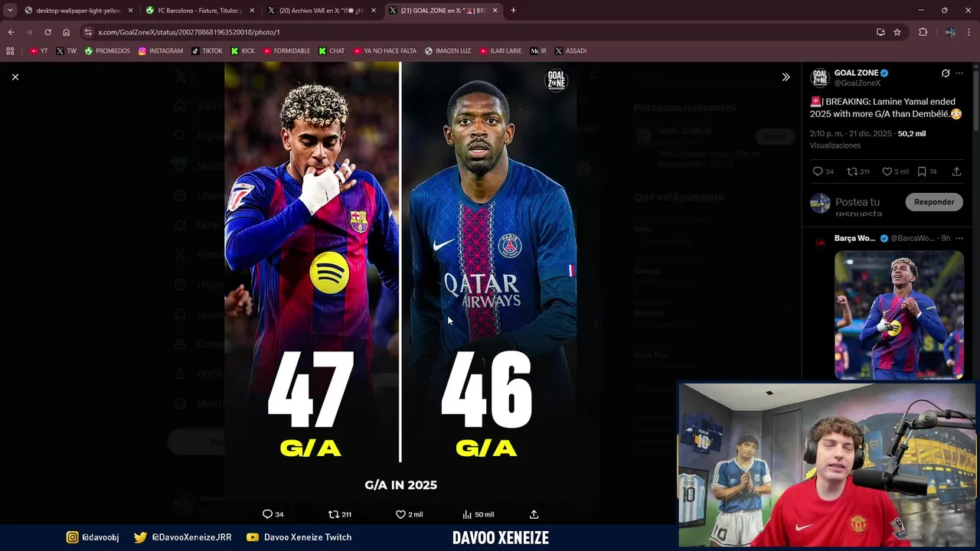The width and height of the screenshot is (980, 551).
Task: Click the Responder button
Action: point(934,202)
